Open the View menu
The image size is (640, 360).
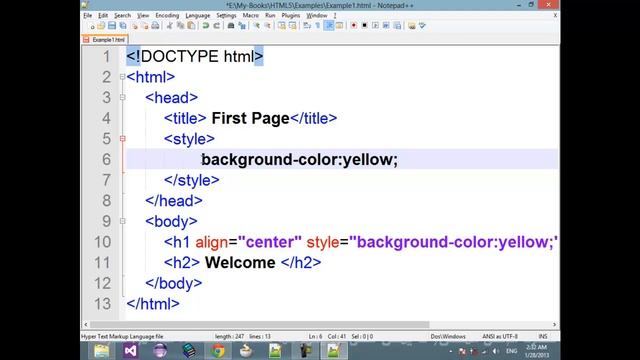point(143,16)
